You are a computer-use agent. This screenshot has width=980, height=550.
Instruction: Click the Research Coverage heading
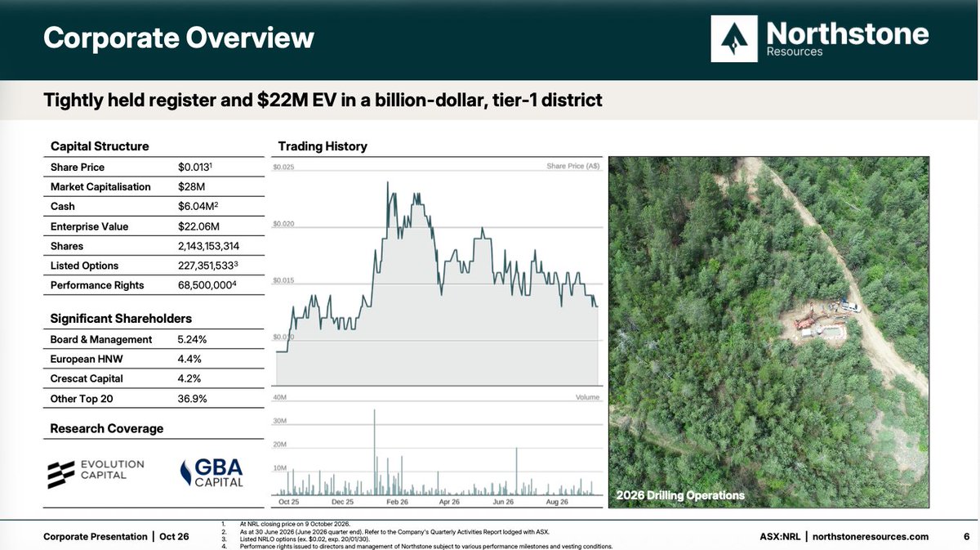point(107,428)
